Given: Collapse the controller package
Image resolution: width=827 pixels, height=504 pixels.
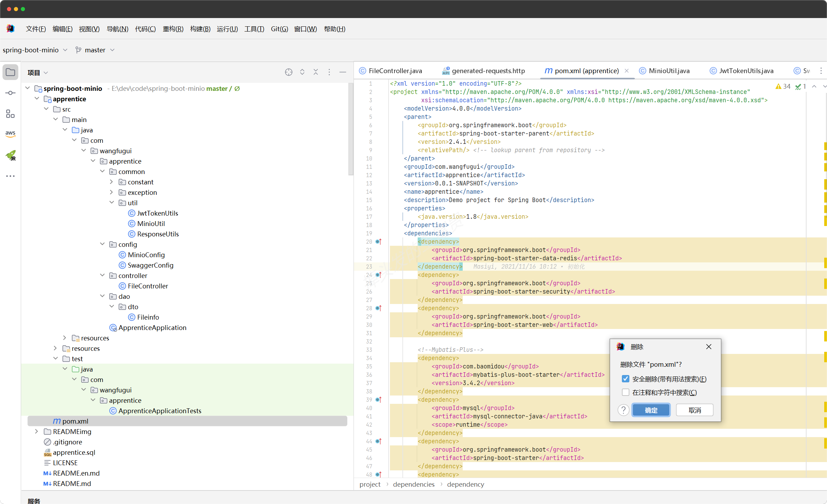Looking at the screenshot, I should click(x=102, y=275).
